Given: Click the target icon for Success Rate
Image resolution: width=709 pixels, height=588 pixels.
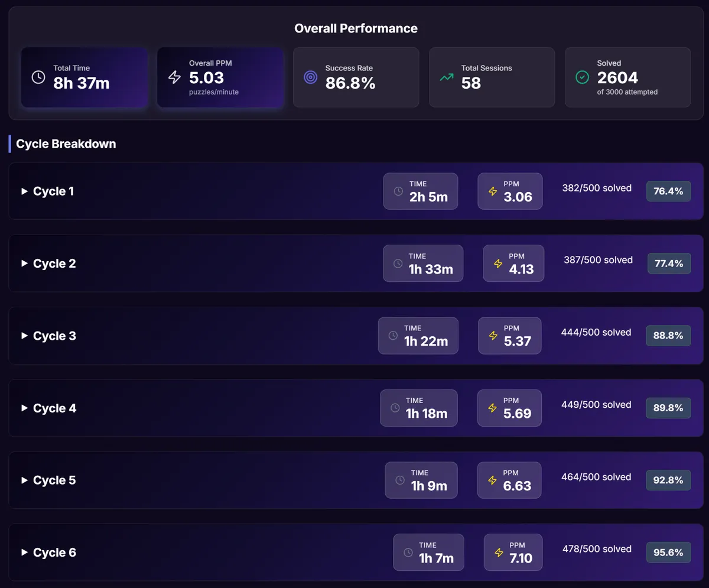Looking at the screenshot, I should (310, 77).
